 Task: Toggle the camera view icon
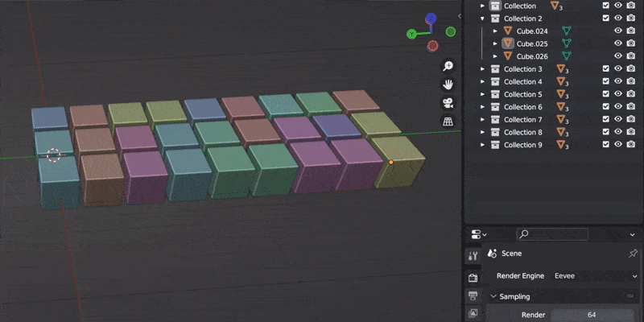pyautogui.click(x=448, y=103)
